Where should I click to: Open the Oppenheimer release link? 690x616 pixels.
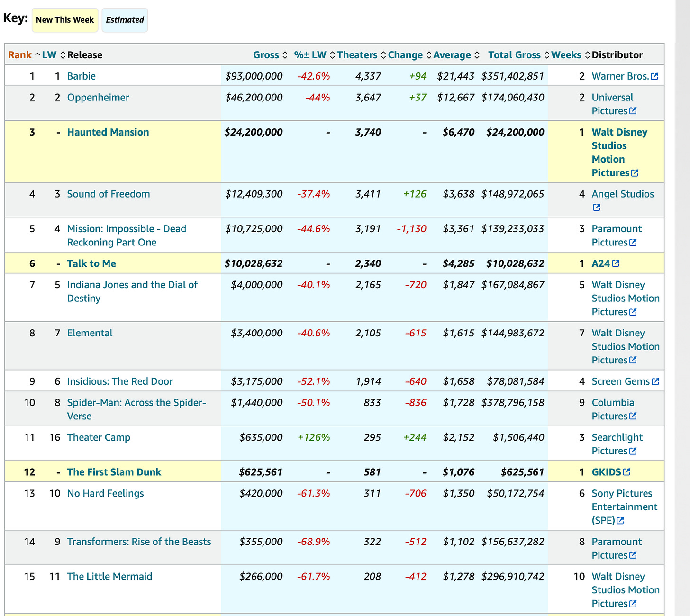[98, 98]
